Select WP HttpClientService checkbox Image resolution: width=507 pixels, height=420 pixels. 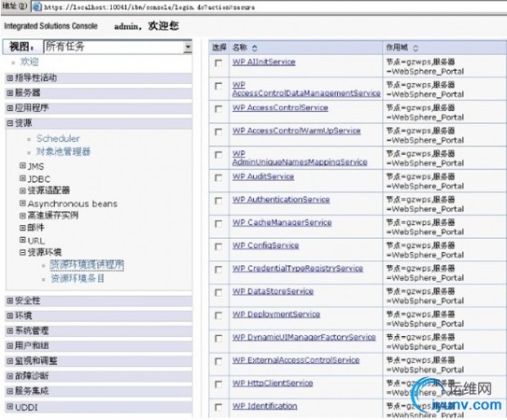(x=218, y=385)
